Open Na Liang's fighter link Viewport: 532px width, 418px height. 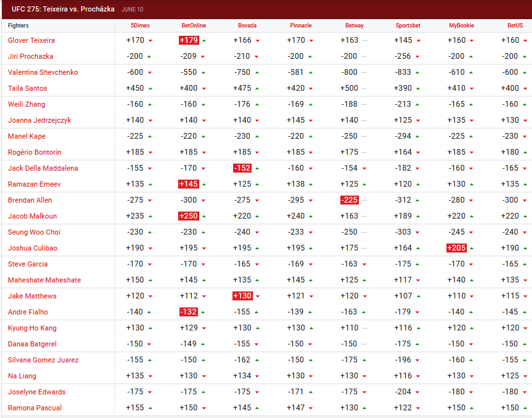pyautogui.click(x=22, y=376)
